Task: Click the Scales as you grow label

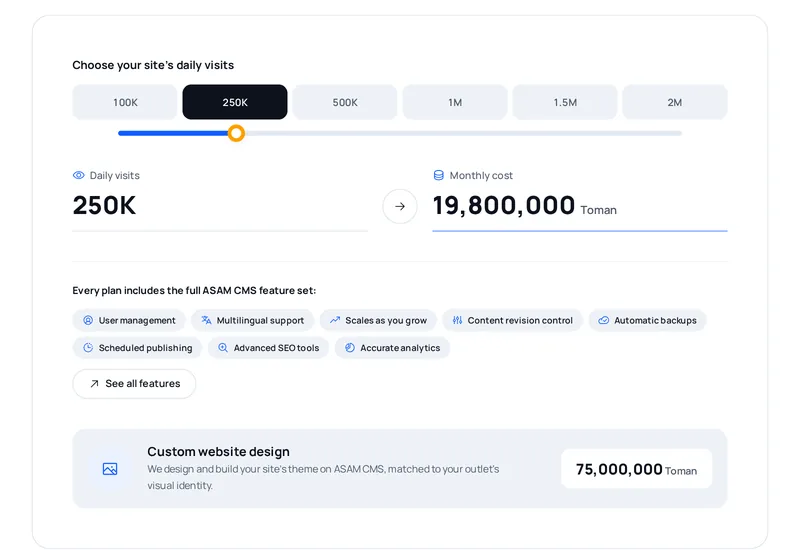Action: coord(386,320)
